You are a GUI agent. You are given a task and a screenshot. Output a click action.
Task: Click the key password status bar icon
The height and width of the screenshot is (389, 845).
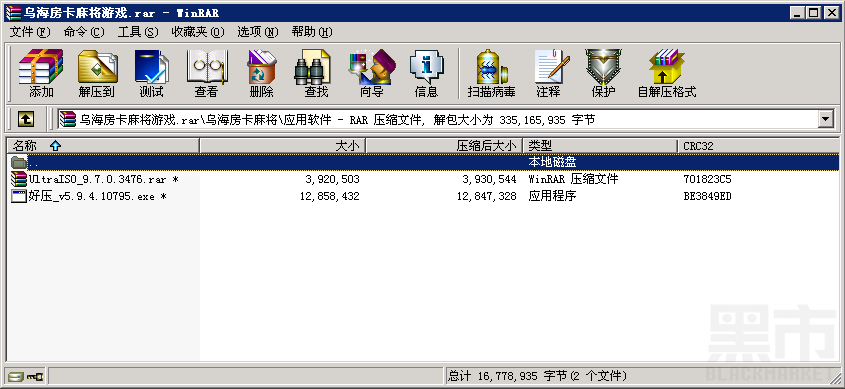(35, 376)
